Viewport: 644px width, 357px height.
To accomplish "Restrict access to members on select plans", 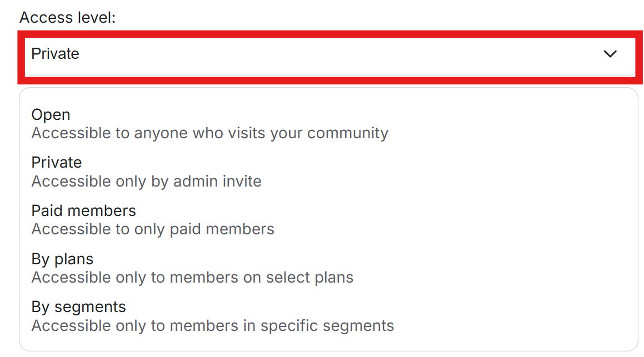I will [x=192, y=268].
